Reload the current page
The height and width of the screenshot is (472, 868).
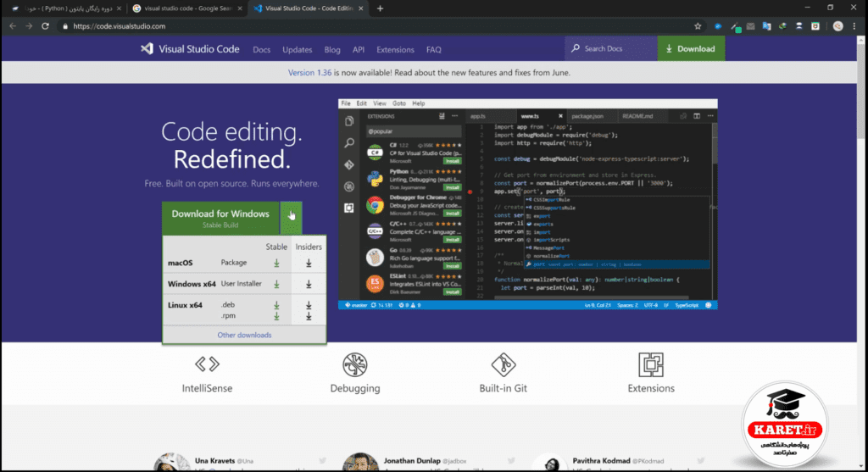(x=46, y=26)
